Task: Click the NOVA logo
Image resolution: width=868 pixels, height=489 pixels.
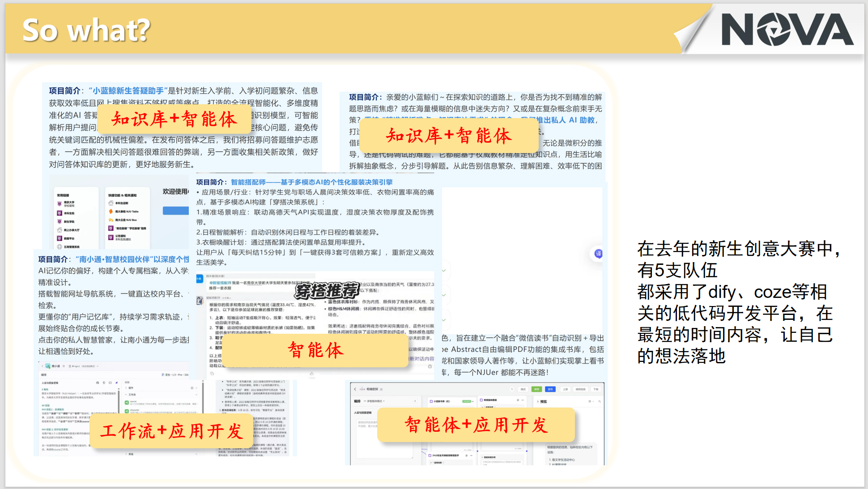Action: [787, 30]
